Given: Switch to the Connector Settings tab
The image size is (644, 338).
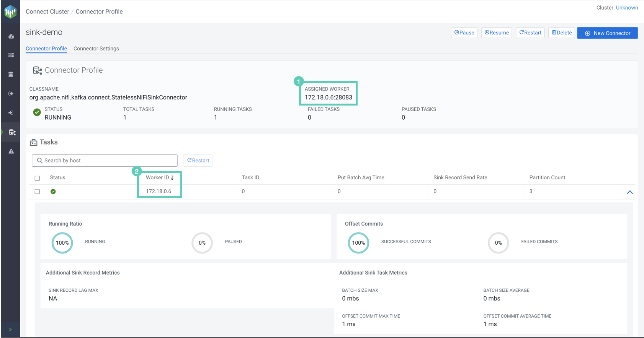Looking at the screenshot, I should pyautogui.click(x=96, y=49).
